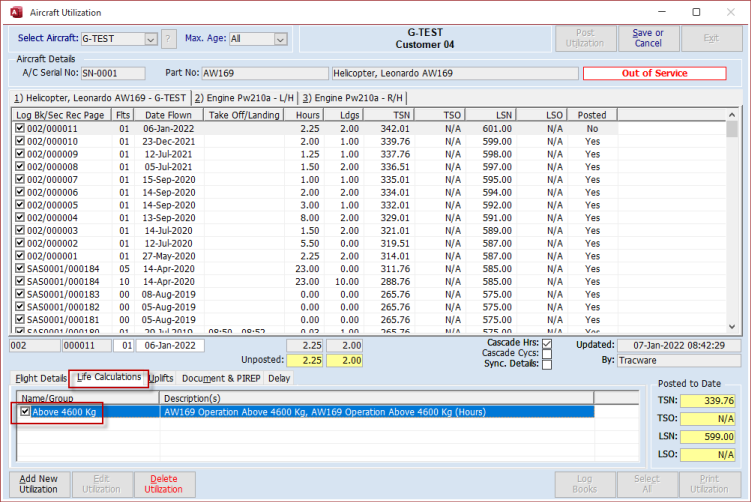Viewport: 751px width, 502px height.
Task: Click the Log Books button
Action: tap(584, 484)
